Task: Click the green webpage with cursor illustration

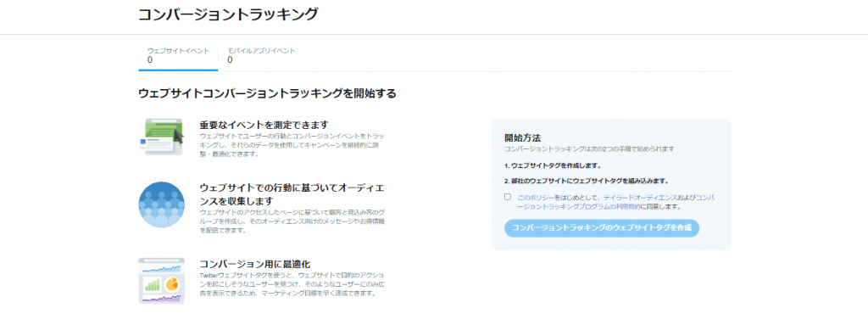Action: click(161, 137)
